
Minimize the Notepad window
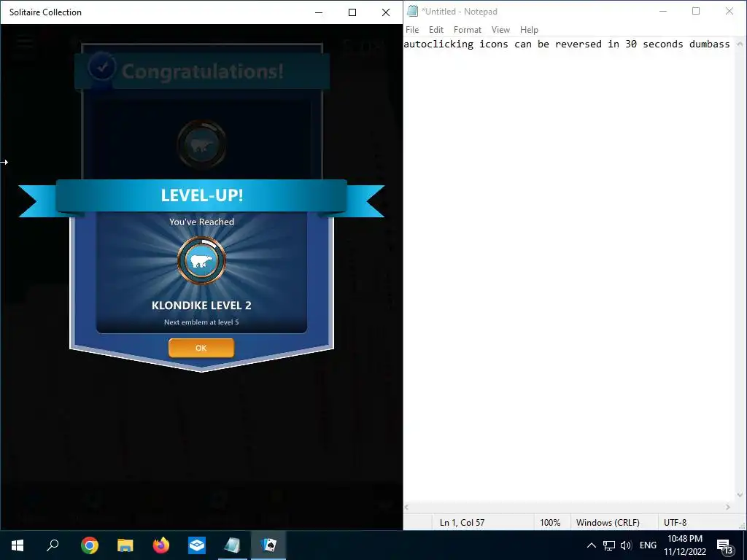[662, 12]
